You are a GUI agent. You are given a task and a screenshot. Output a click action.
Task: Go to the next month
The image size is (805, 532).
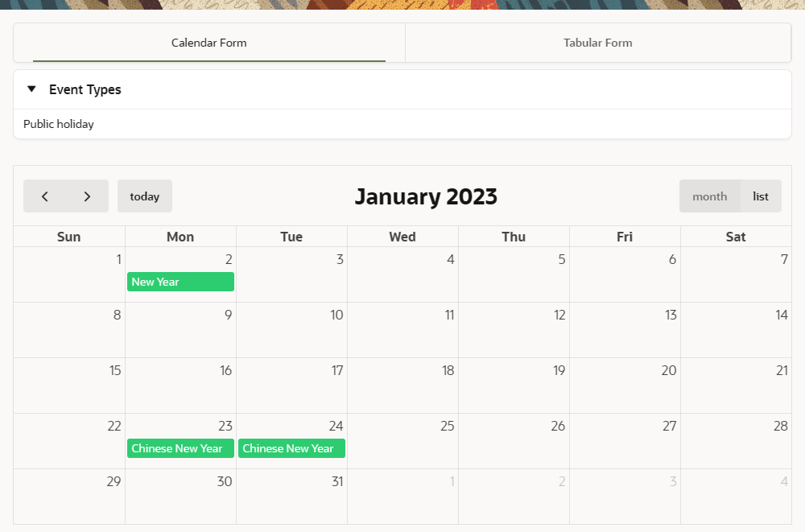click(x=87, y=196)
